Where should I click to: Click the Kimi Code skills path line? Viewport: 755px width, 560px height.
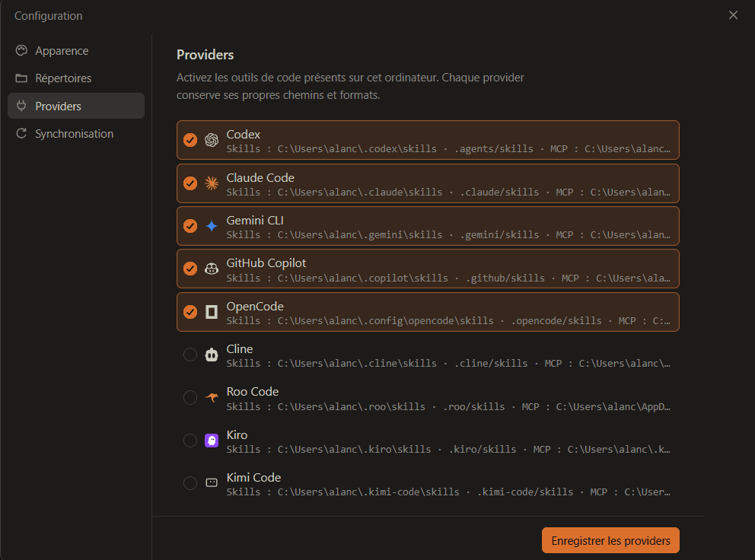point(448,492)
